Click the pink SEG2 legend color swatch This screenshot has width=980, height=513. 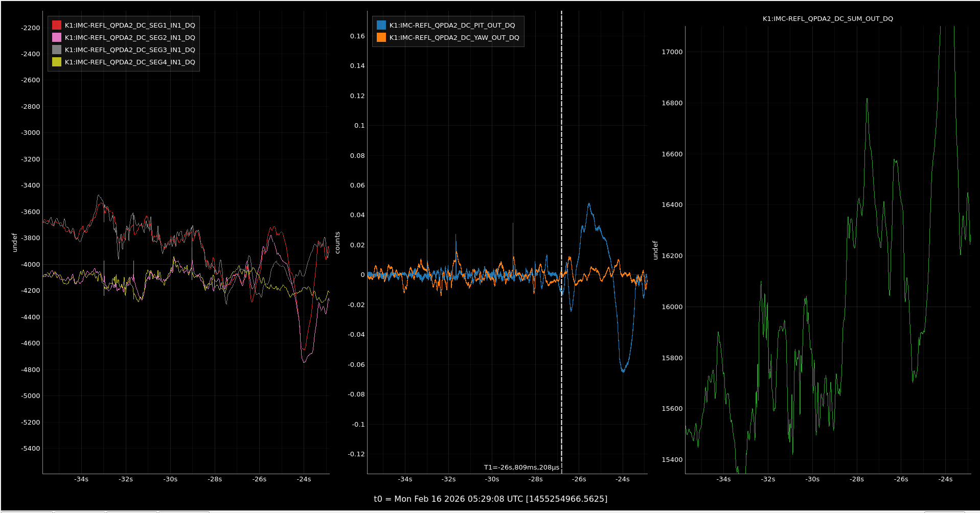click(57, 37)
